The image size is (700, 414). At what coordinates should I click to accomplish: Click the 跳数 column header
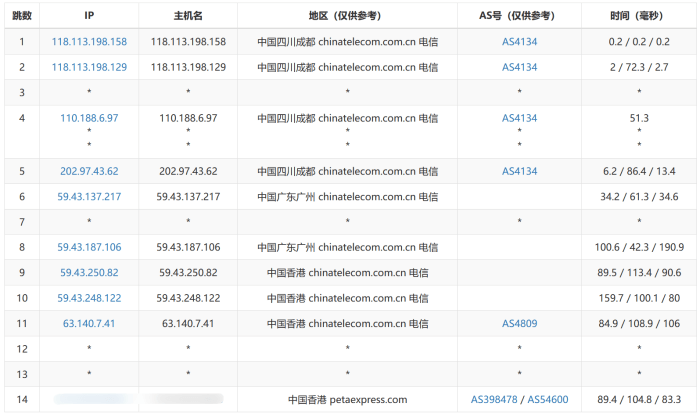click(22, 16)
